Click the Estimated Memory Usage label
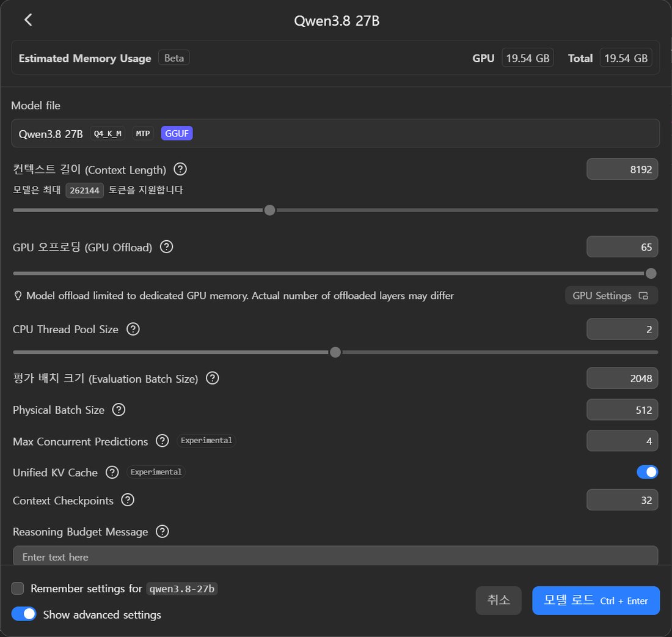This screenshot has height=637, width=672. [85, 58]
